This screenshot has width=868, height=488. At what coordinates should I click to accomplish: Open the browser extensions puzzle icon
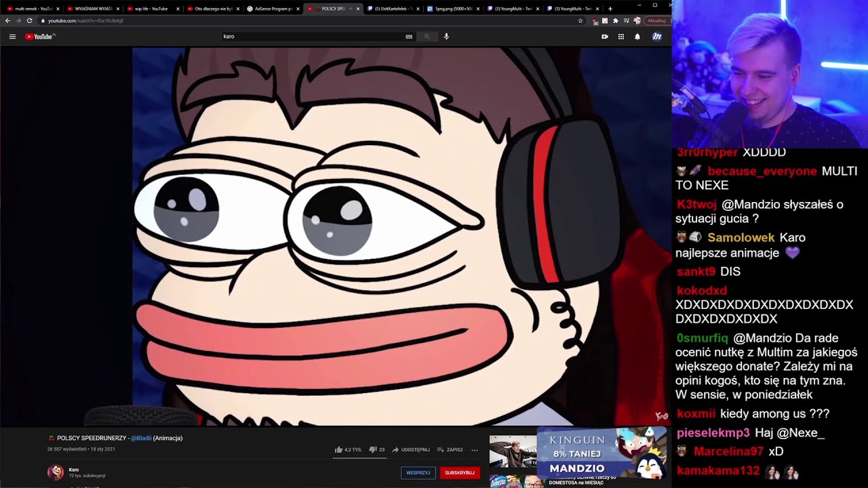click(x=616, y=21)
